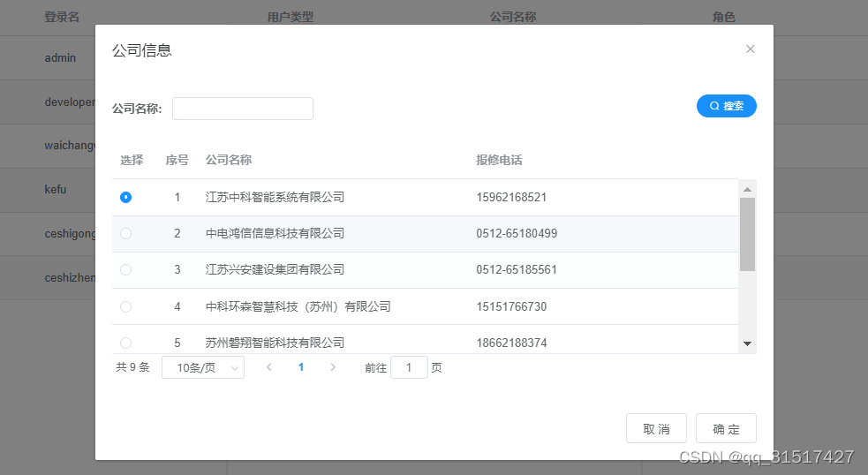The image size is (868, 475).
Task: Select radio for 中电鸿信信息科技有限公司
Action: (125, 234)
